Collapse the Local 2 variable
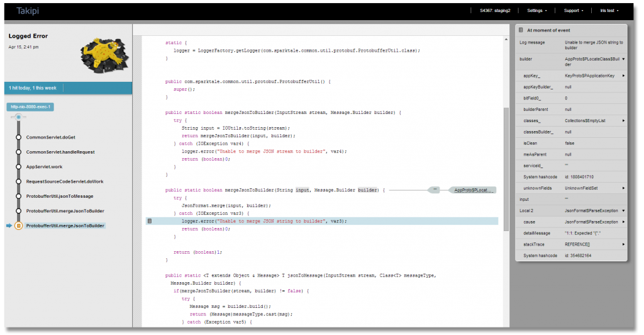The width and height of the screenshot is (644, 335). [623, 211]
